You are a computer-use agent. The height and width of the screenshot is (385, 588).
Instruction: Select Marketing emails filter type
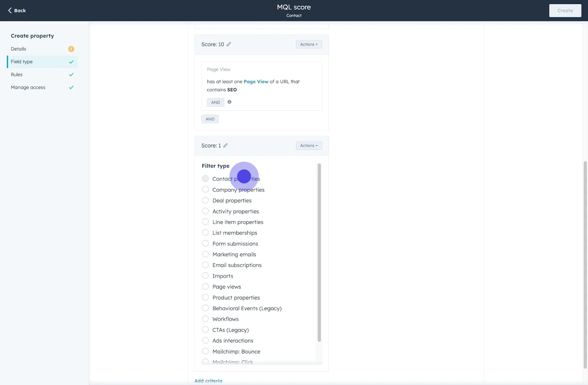point(205,254)
